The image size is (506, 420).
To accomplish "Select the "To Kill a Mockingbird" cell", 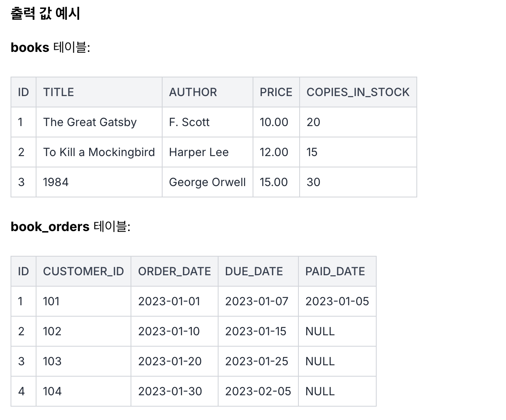I will 99,152.
